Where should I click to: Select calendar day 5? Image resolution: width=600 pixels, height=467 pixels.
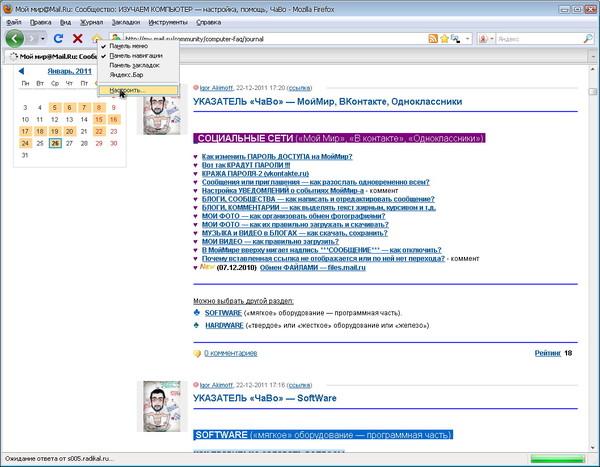(55, 108)
